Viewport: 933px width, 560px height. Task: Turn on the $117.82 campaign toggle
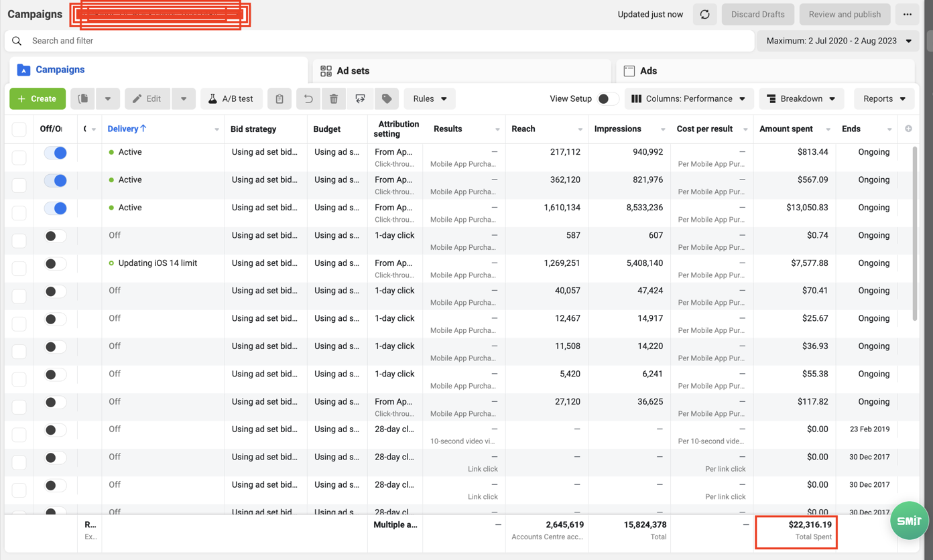click(x=56, y=403)
